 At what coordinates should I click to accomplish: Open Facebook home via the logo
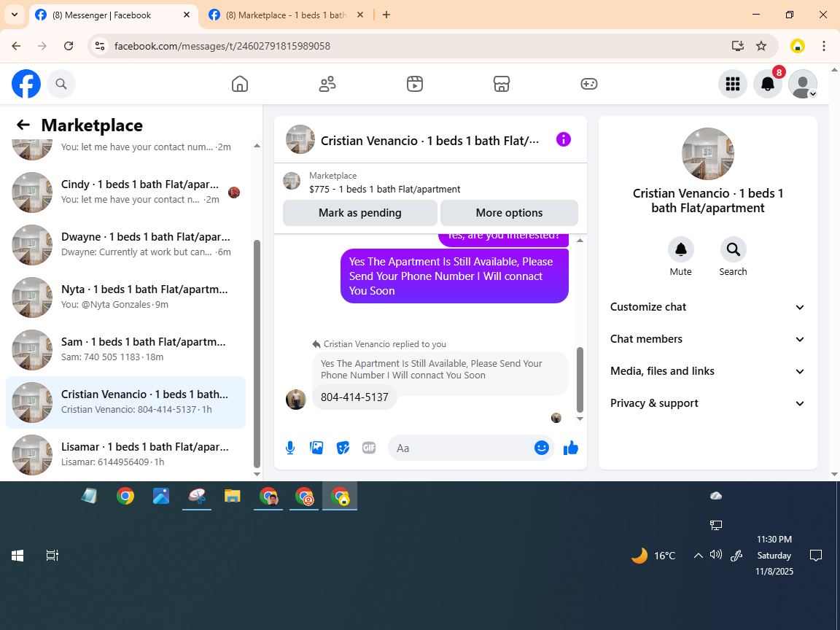[26, 84]
